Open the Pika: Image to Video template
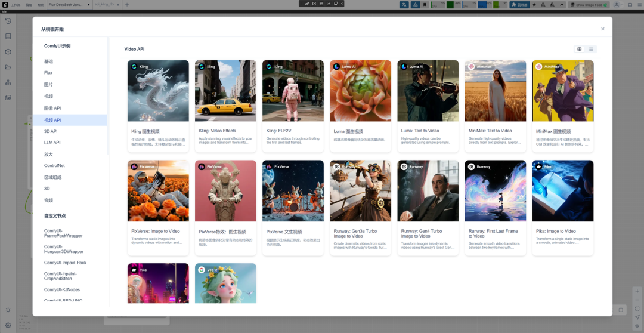Image resolution: width=644 pixels, height=333 pixels. tap(563, 208)
